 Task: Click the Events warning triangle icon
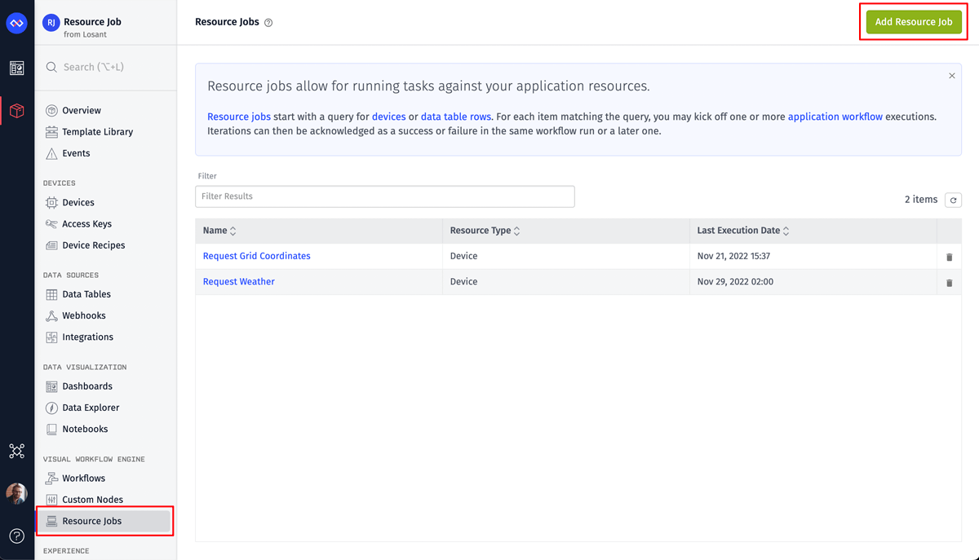pyautogui.click(x=51, y=153)
